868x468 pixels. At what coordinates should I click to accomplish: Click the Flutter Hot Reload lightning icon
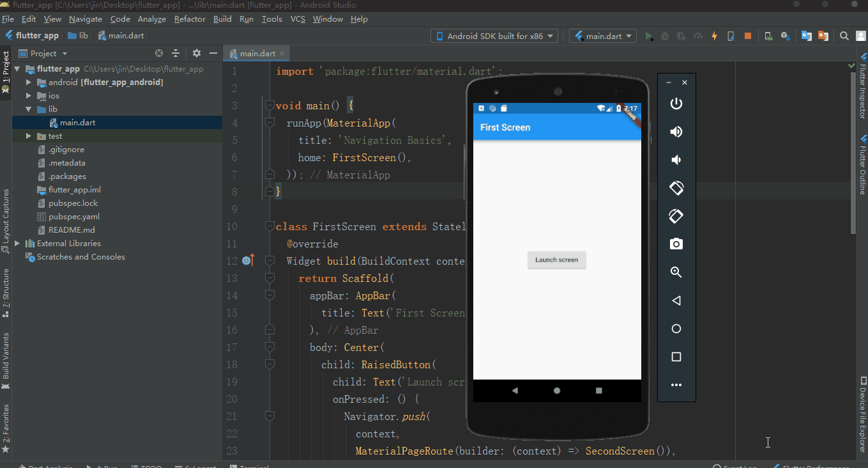point(714,36)
